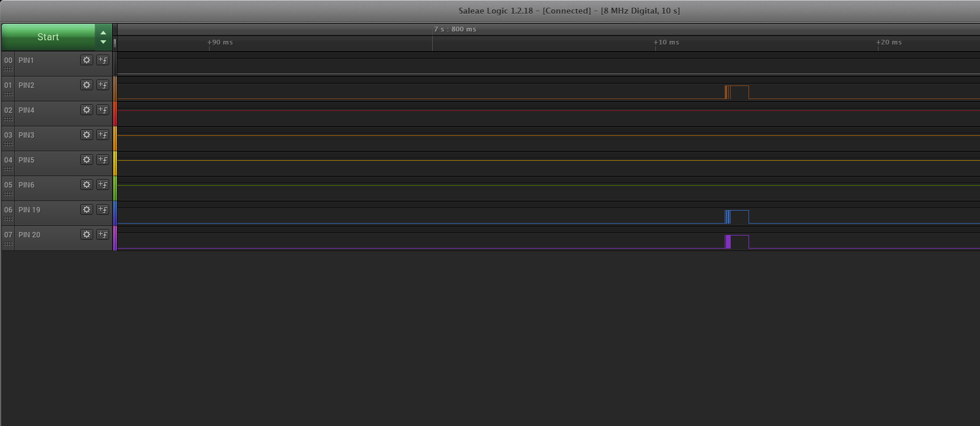Screen dimensions: 980x426
Task: Set trigger on PIN1 channel
Action: point(103,60)
